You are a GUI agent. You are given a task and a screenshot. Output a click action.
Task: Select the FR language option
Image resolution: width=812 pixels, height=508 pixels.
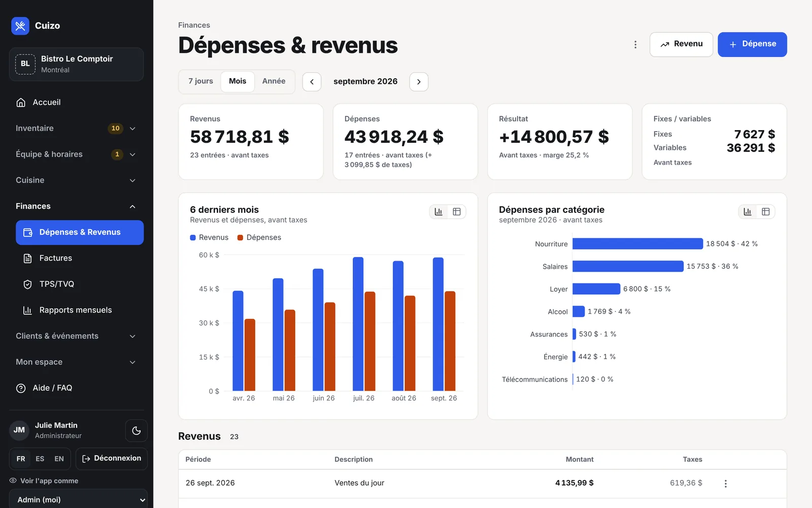[x=21, y=459]
